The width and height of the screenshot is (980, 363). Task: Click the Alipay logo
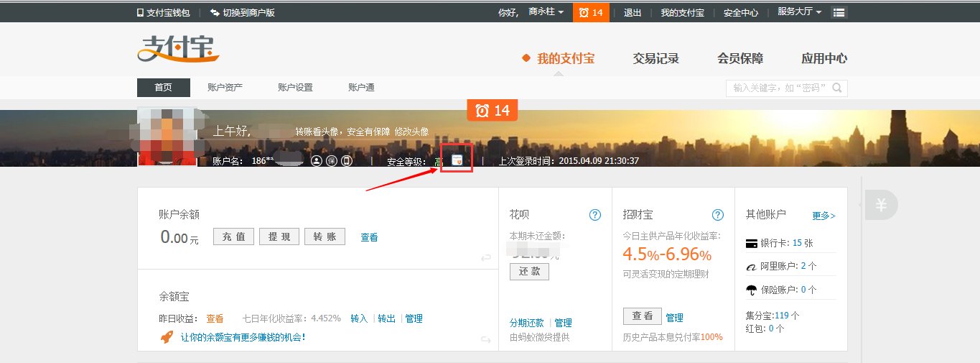(177, 49)
